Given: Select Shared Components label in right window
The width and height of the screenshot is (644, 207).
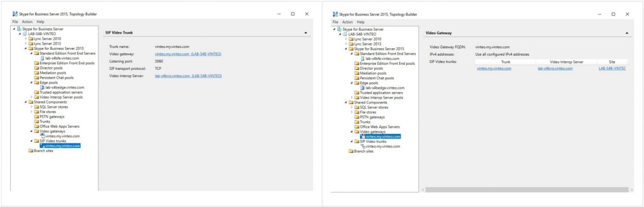Looking at the screenshot, I should 371,102.
